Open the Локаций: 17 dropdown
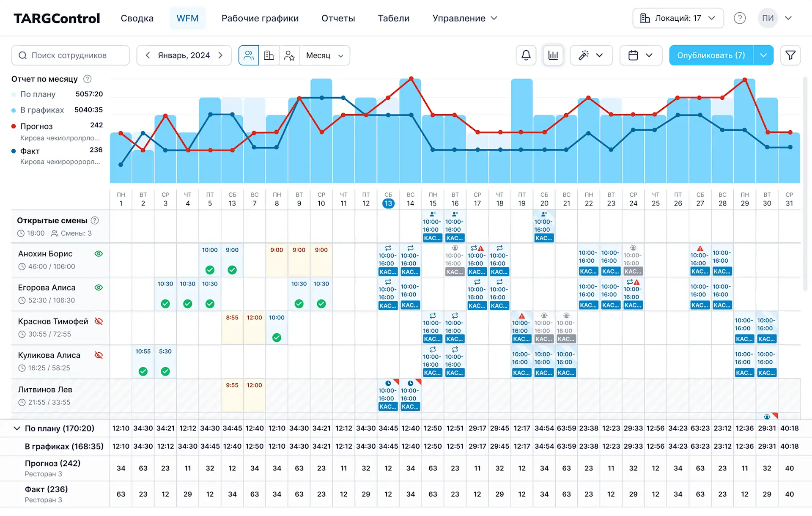Image resolution: width=812 pixels, height=516 pixels. pos(678,18)
